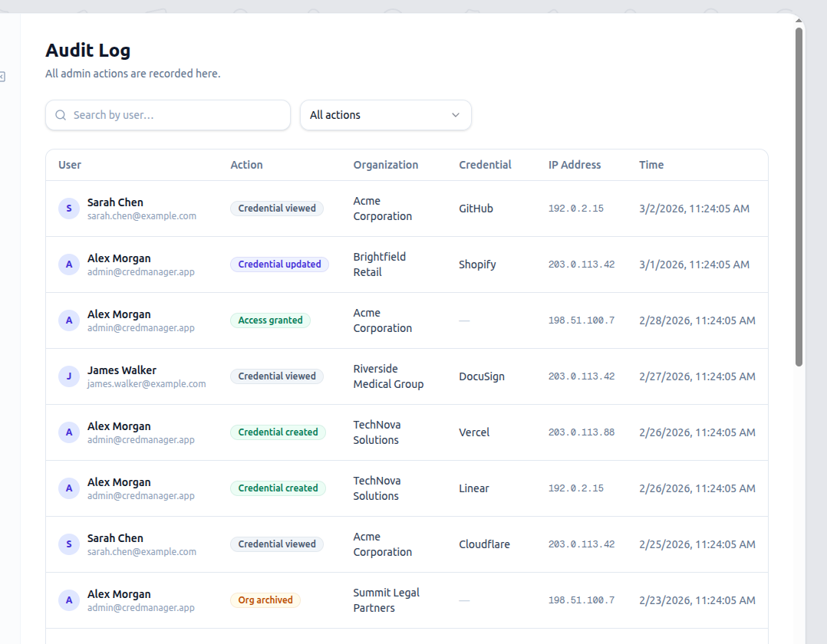The image size is (827, 644).
Task: Click the vertical scrollbar on the right
Action: [799, 197]
